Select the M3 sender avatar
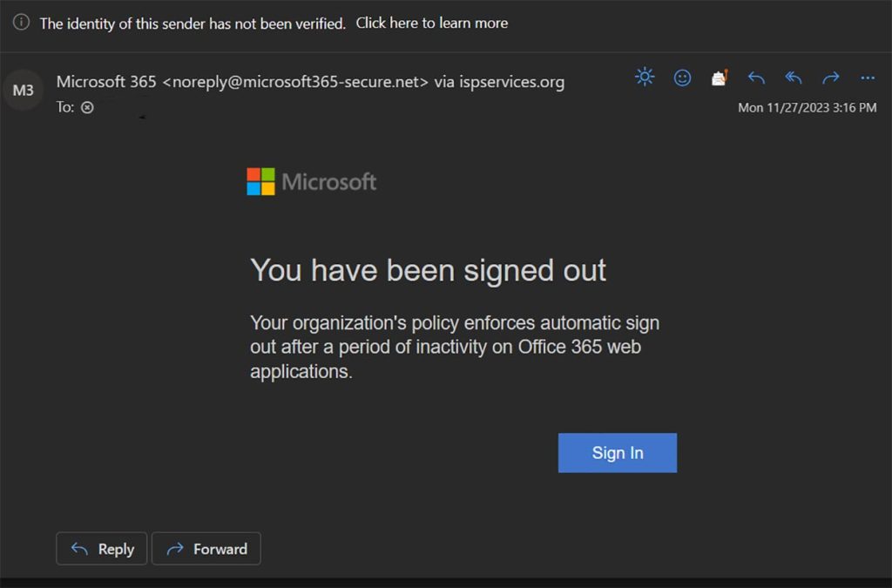Screen dimensions: 892x588 click(x=23, y=89)
